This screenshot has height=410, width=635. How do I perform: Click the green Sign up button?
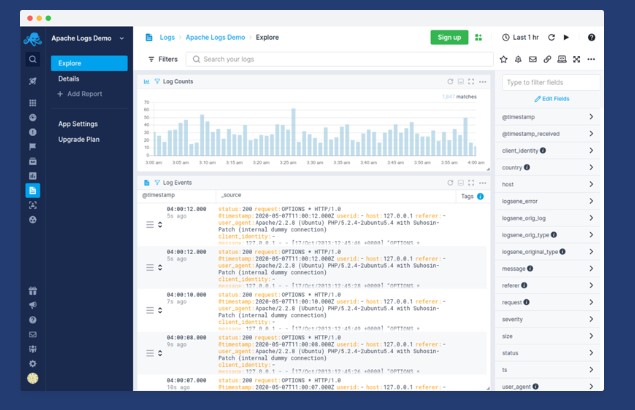[x=449, y=37]
